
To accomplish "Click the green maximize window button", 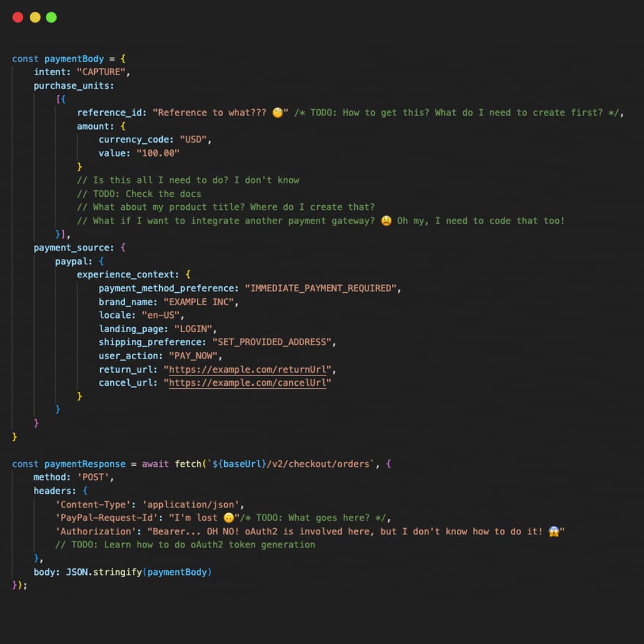I will click(x=51, y=17).
